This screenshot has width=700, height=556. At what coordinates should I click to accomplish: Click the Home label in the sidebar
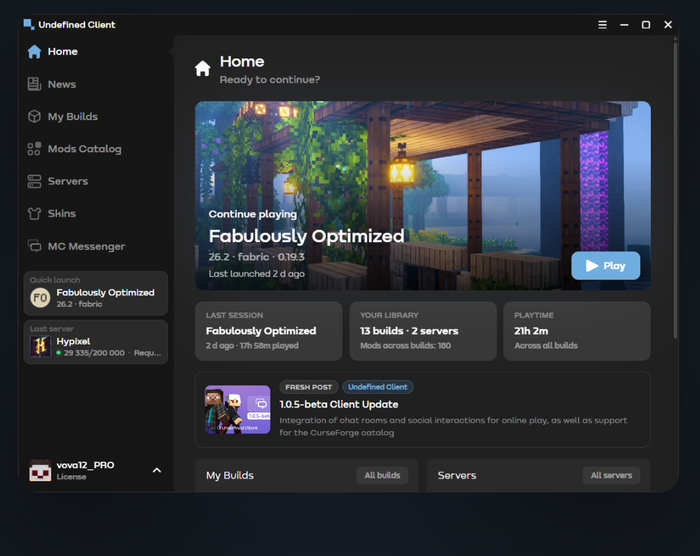(x=62, y=52)
